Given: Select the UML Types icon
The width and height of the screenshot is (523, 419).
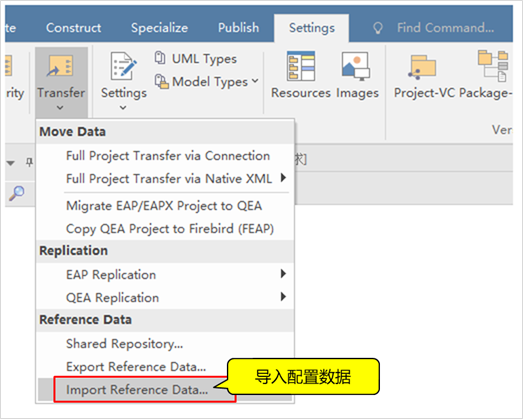Looking at the screenshot, I should click(160, 58).
